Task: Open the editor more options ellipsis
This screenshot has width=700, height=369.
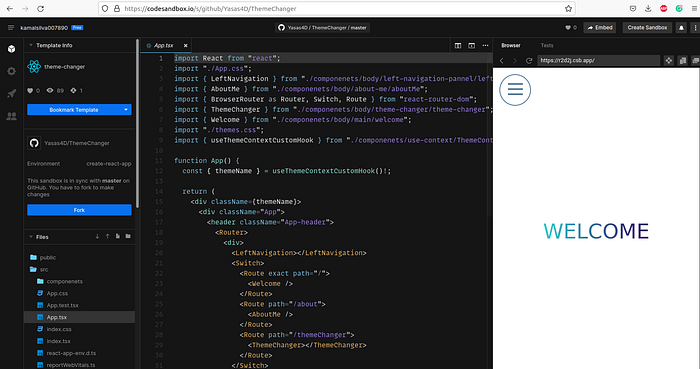Action: [x=485, y=46]
